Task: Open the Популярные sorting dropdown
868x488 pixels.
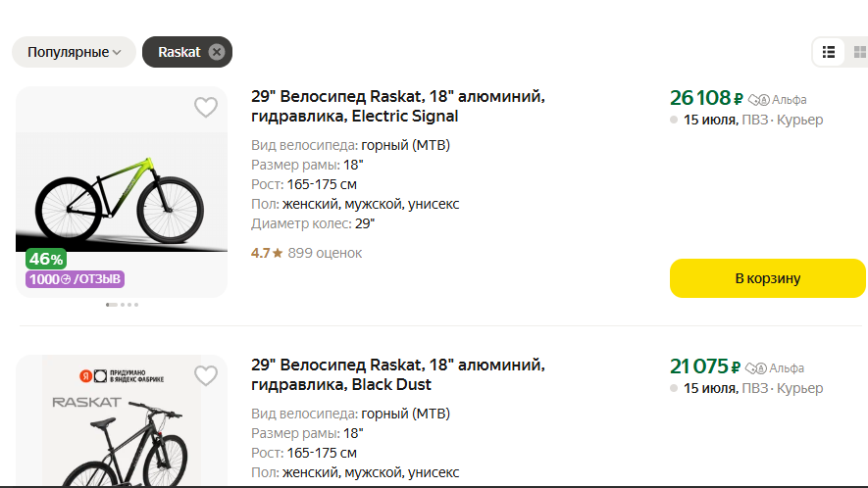Action: (x=74, y=52)
